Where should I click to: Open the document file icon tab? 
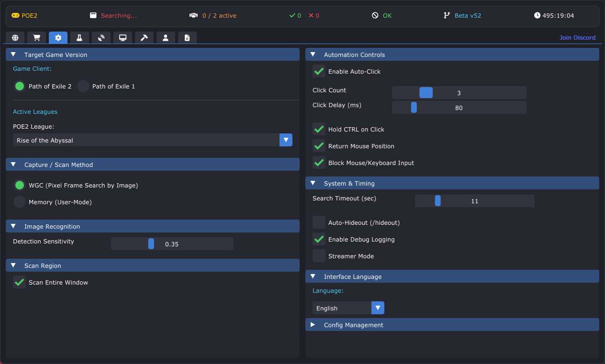tap(187, 38)
